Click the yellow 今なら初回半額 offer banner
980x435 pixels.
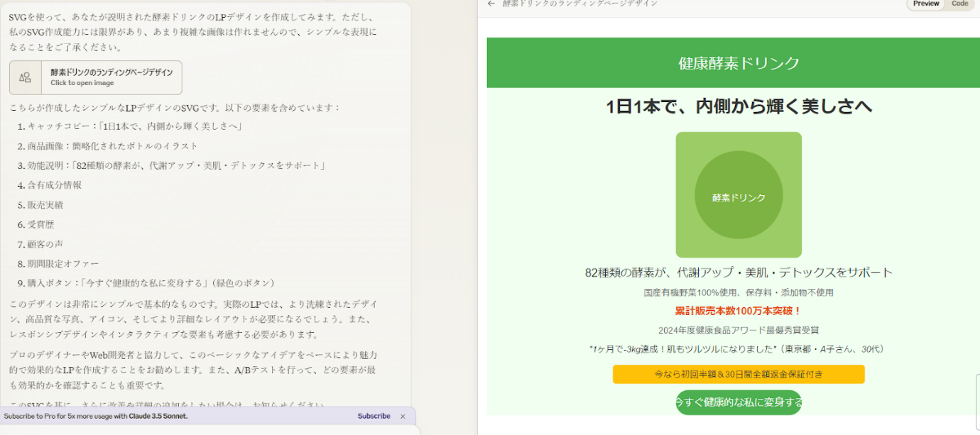click(739, 374)
